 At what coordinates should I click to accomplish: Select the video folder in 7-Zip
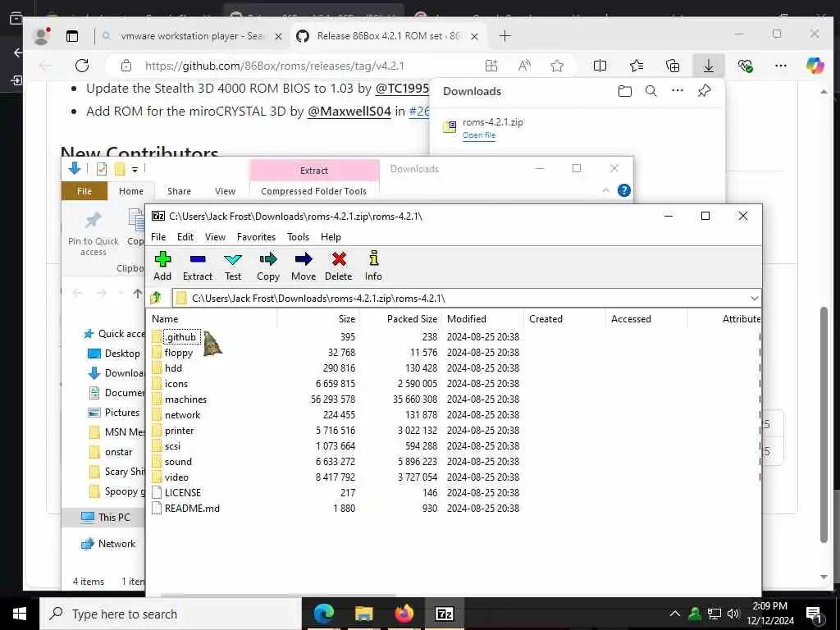176,477
